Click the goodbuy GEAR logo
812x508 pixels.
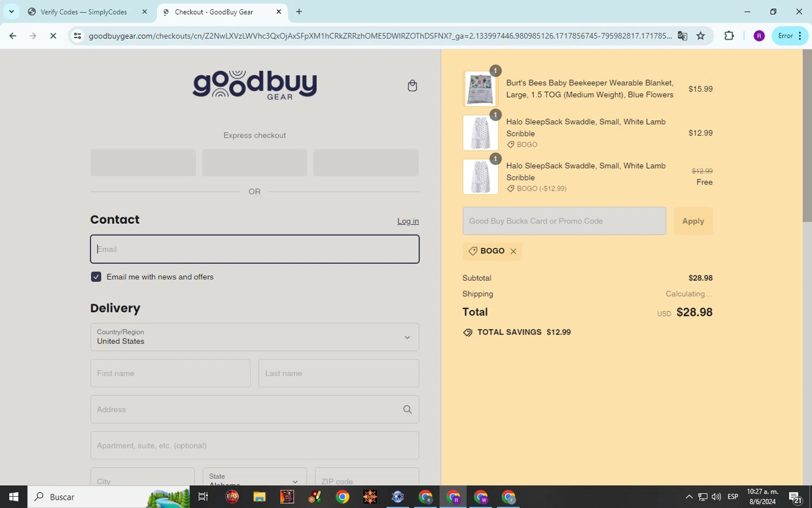coord(254,85)
